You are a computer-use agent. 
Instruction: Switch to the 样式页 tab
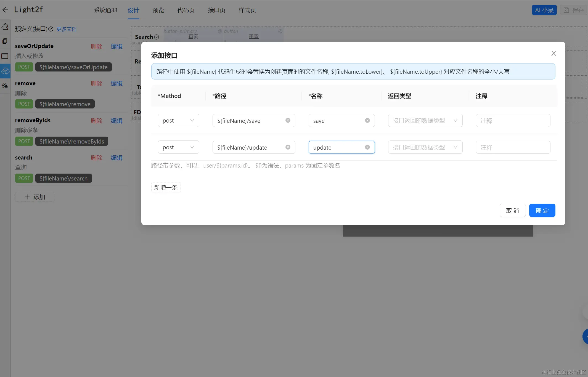(247, 10)
